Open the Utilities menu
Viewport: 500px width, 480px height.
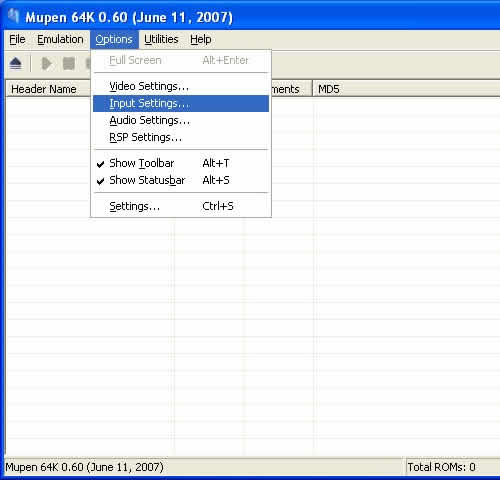click(161, 39)
